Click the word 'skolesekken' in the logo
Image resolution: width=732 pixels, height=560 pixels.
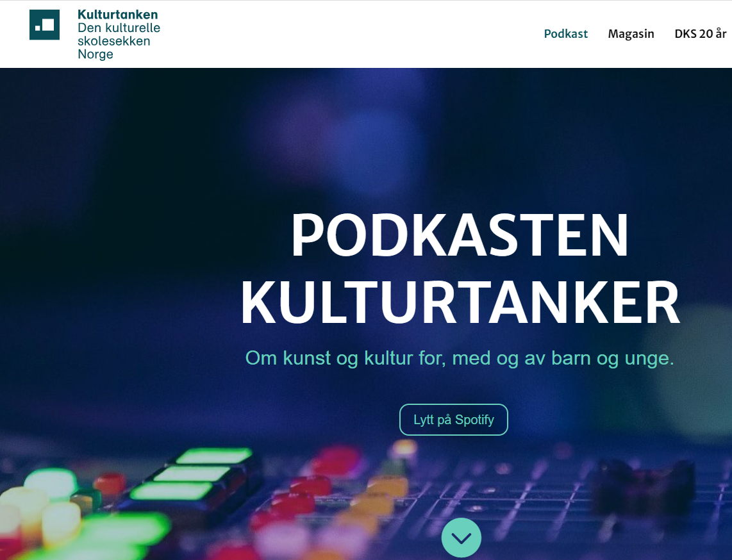click(114, 41)
